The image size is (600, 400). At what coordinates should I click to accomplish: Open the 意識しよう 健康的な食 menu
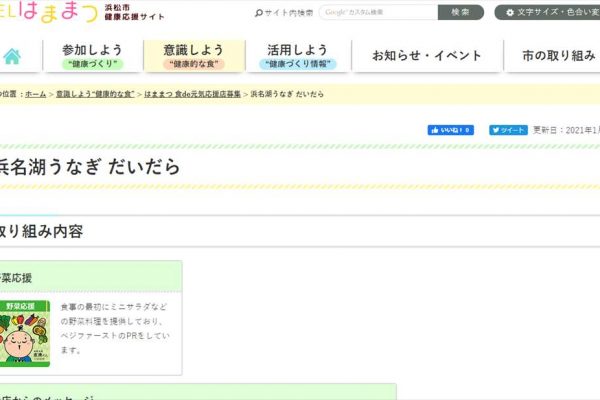(x=192, y=56)
